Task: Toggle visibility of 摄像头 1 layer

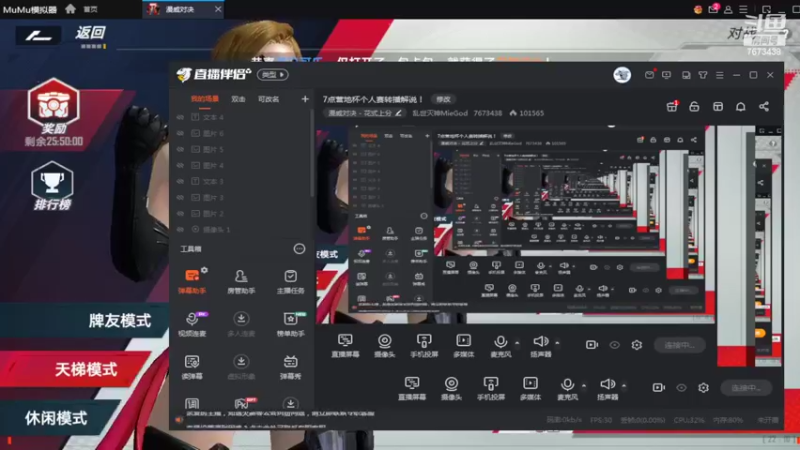Action: [x=180, y=230]
